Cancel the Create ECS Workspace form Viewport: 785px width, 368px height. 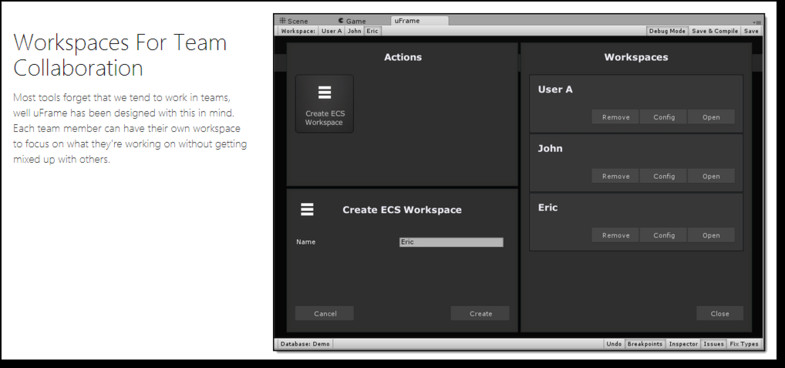(324, 313)
